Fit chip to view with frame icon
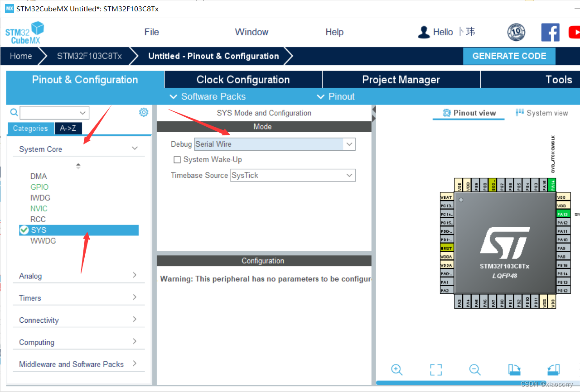580x392 pixels. (436, 369)
